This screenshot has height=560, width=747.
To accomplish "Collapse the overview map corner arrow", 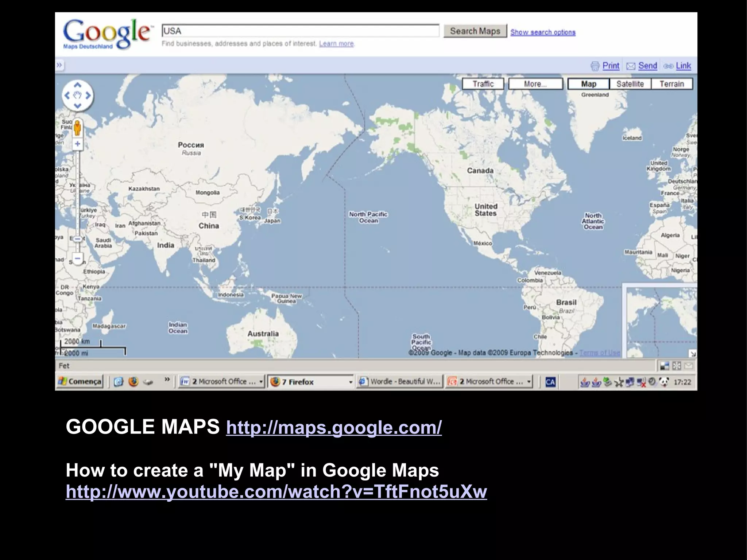I will 693,353.
